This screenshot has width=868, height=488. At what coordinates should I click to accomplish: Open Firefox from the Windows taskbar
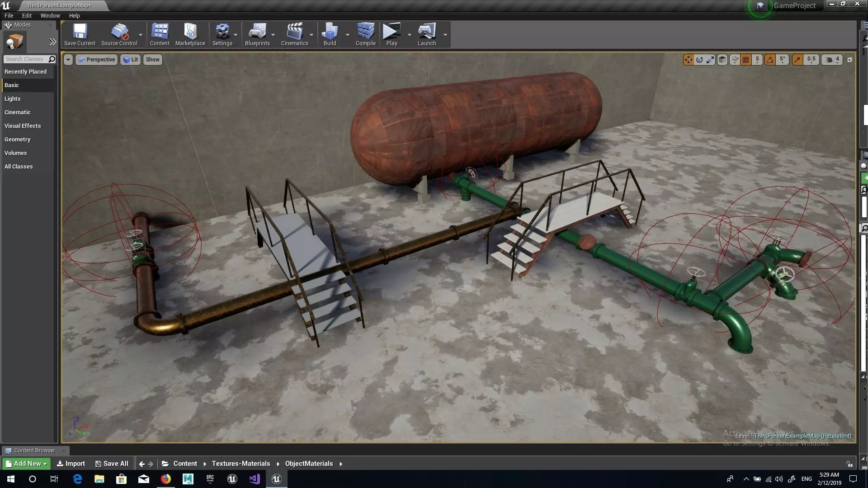pos(166,479)
